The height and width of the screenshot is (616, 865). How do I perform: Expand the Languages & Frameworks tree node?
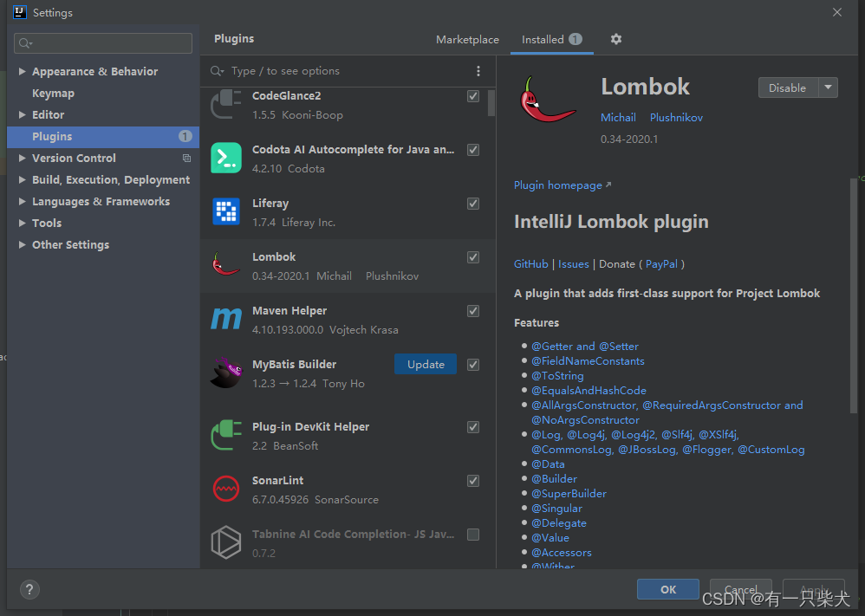click(x=23, y=202)
